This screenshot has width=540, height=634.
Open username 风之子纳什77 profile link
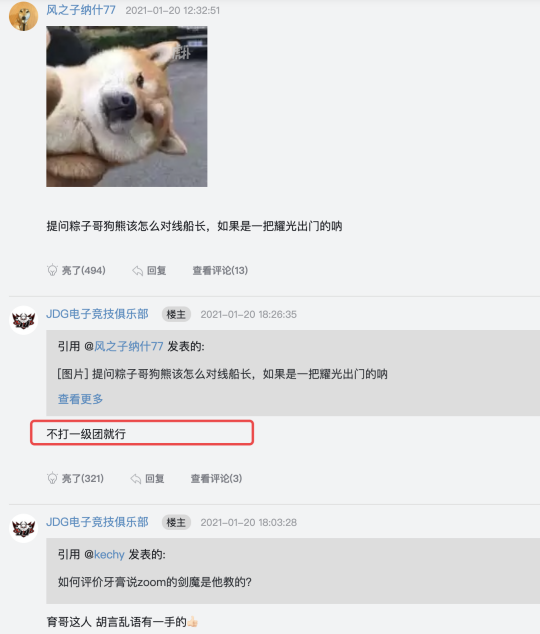(81, 10)
